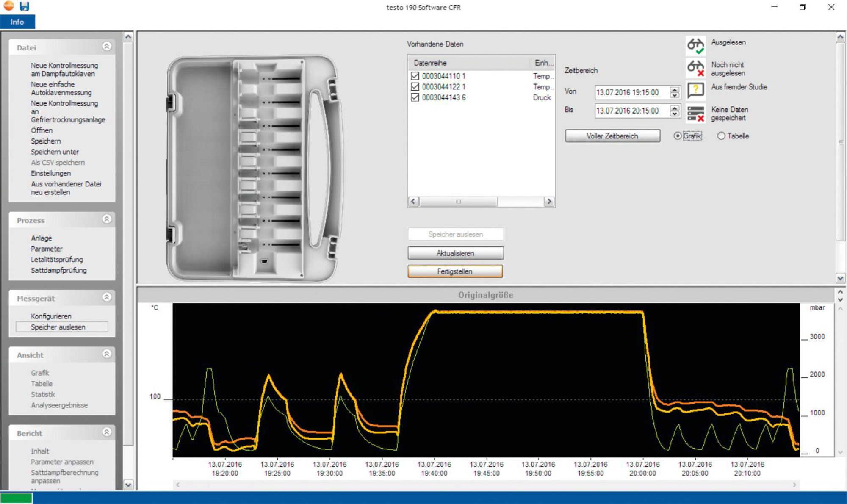The height and width of the screenshot is (504, 847).
Task: Click the Noch nicht ausgelesen icon
Action: (x=695, y=68)
